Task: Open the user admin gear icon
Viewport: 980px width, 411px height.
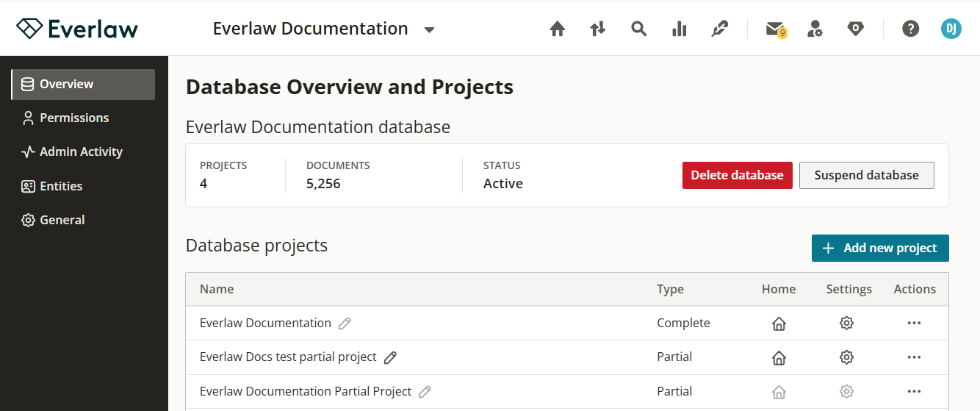Action: (815, 29)
